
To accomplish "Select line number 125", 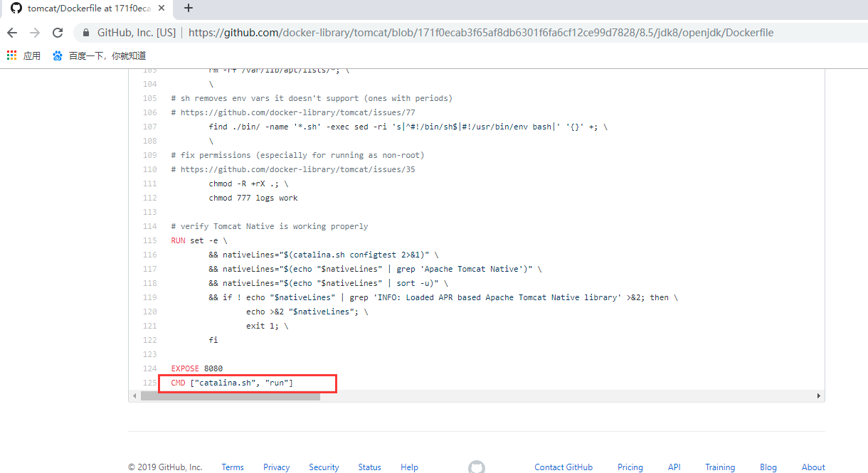I will pyautogui.click(x=149, y=383).
